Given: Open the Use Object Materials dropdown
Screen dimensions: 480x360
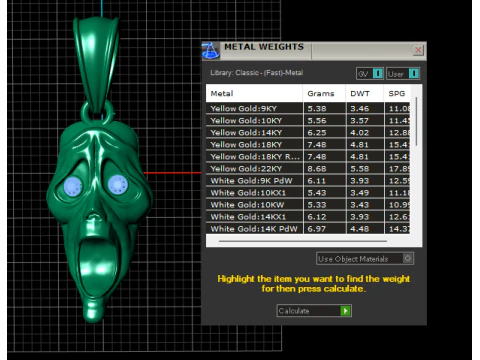Looking at the screenshot, I should coord(365,259).
